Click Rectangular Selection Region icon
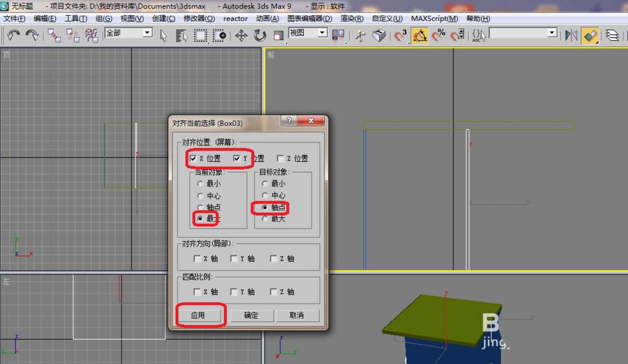The height and width of the screenshot is (364, 628). coord(200,35)
